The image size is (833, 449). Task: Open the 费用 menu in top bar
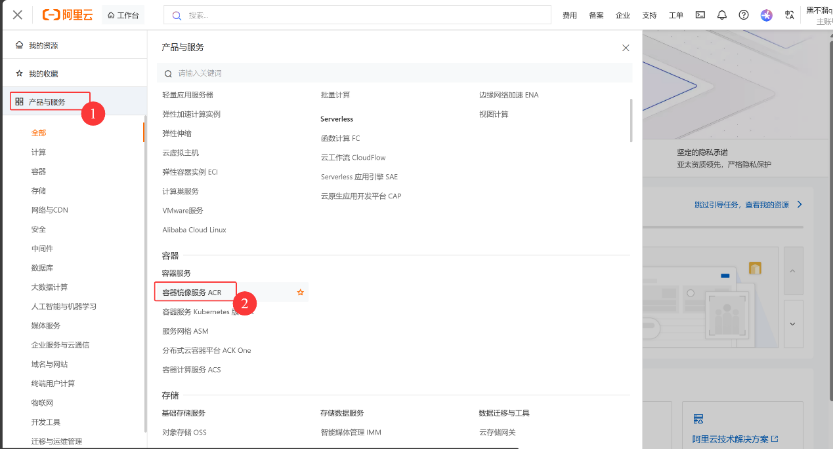click(x=570, y=15)
